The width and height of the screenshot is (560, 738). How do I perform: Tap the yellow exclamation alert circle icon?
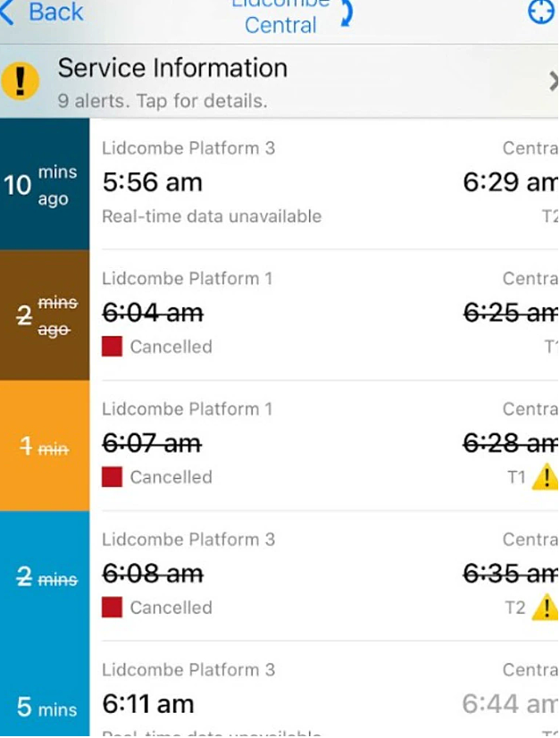pos(20,80)
